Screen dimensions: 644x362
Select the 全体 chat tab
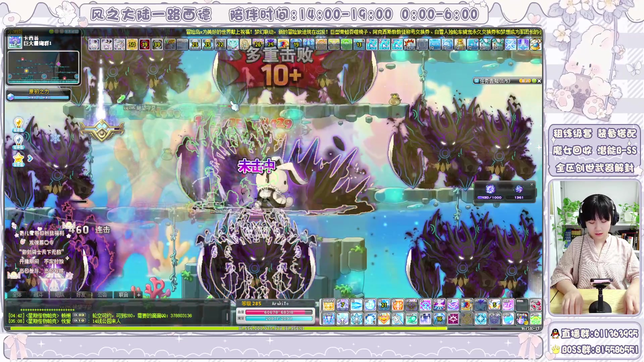pyautogui.click(x=17, y=295)
